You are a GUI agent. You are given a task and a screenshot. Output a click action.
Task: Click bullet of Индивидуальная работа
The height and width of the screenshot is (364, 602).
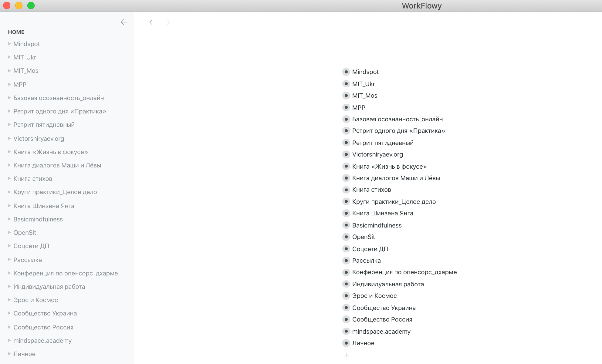click(x=346, y=284)
